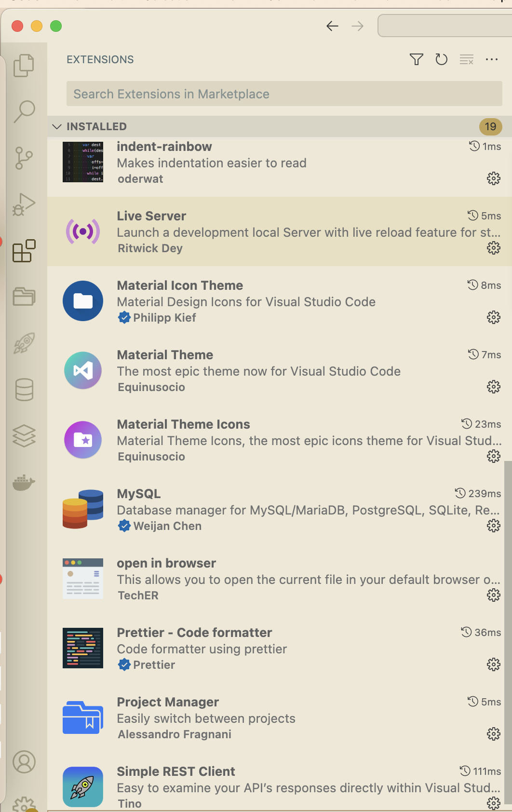Open manage gear for Material Theme
512x812 pixels.
click(494, 387)
